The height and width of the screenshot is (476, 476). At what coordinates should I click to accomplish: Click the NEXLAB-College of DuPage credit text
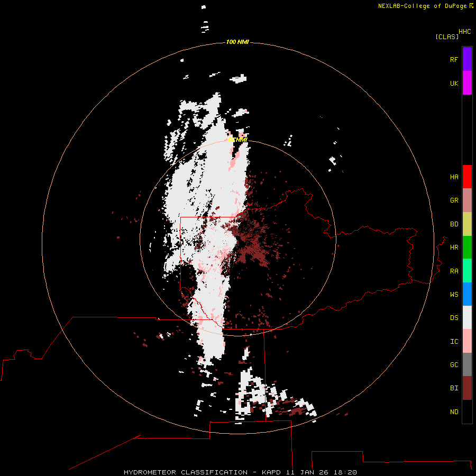point(422,6)
